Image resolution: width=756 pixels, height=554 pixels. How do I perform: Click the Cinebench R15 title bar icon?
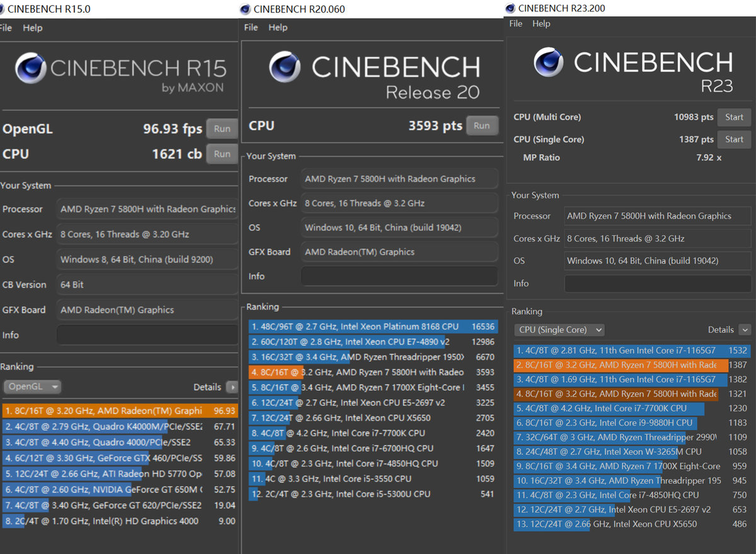point(2,9)
